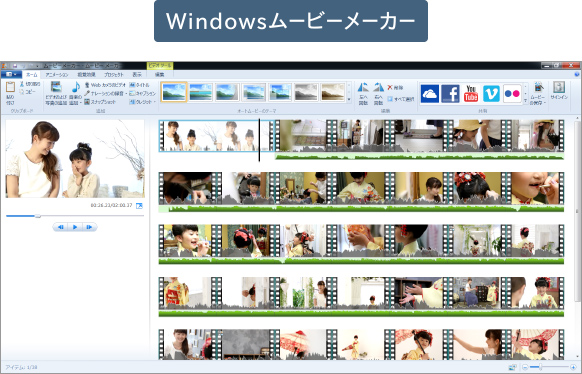Click timeline zoom slider handle
Viewport: 582px width, 374px height.
point(540,367)
